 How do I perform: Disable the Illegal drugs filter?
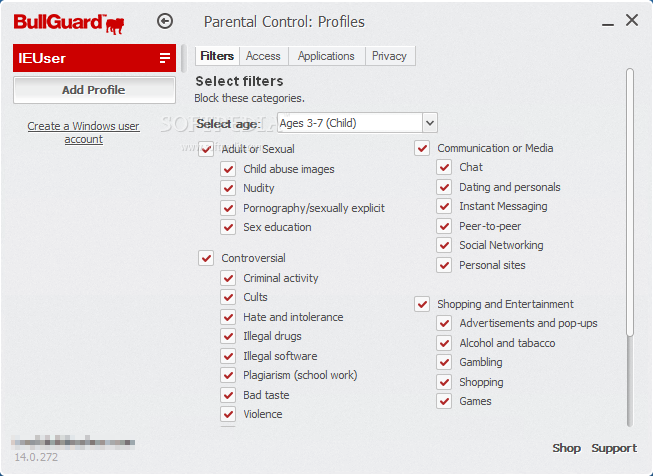pos(228,336)
